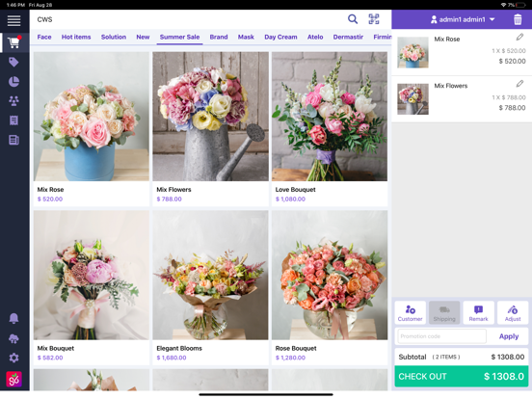Click the battery status bar icon

click(520, 5)
